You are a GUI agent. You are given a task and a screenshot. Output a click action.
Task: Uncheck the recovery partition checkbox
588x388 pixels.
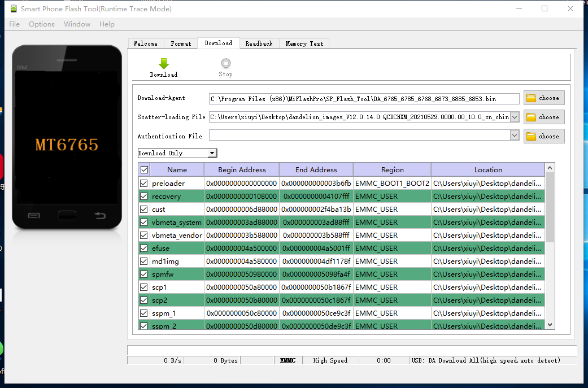click(143, 196)
